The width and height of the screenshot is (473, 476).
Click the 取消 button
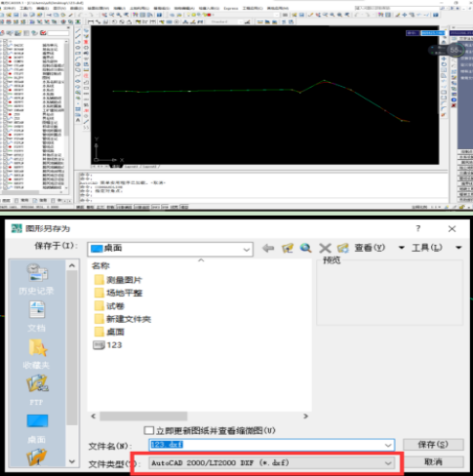click(x=433, y=461)
